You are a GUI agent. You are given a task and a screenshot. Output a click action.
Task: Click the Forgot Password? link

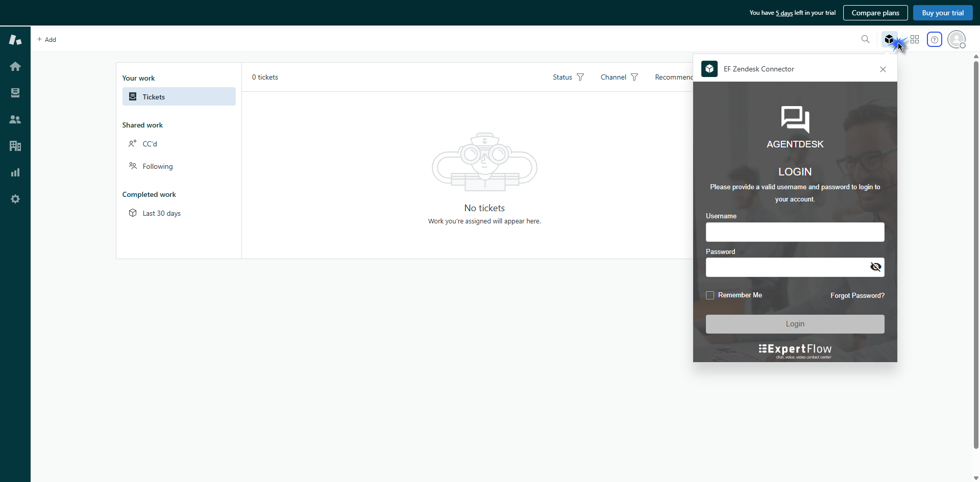[x=857, y=295]
